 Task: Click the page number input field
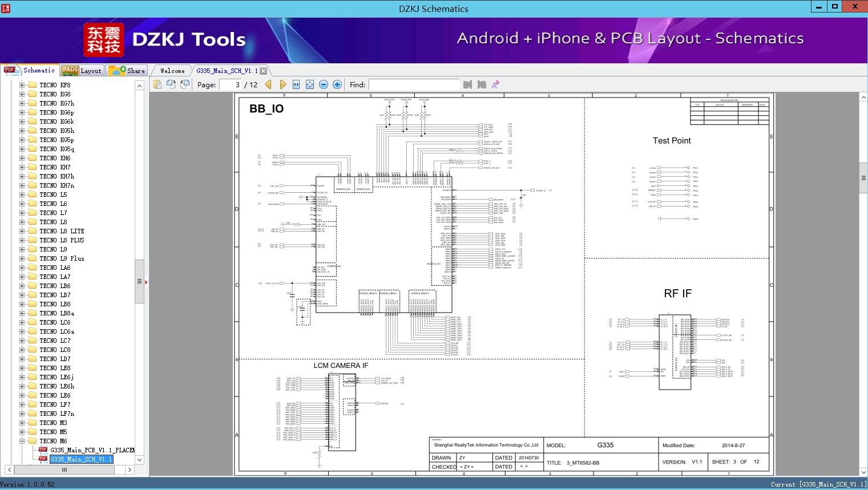(230, 84)
